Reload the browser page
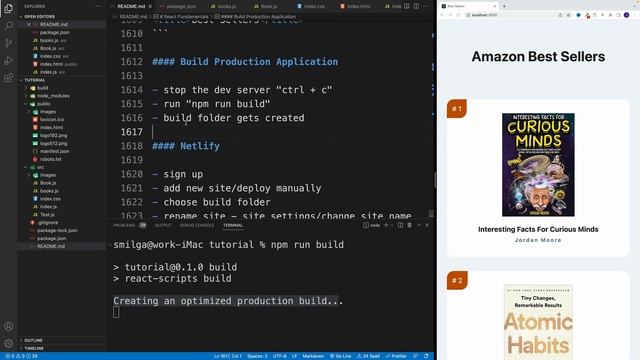This screenshot has height=360, width=640. tap(458, 15)
